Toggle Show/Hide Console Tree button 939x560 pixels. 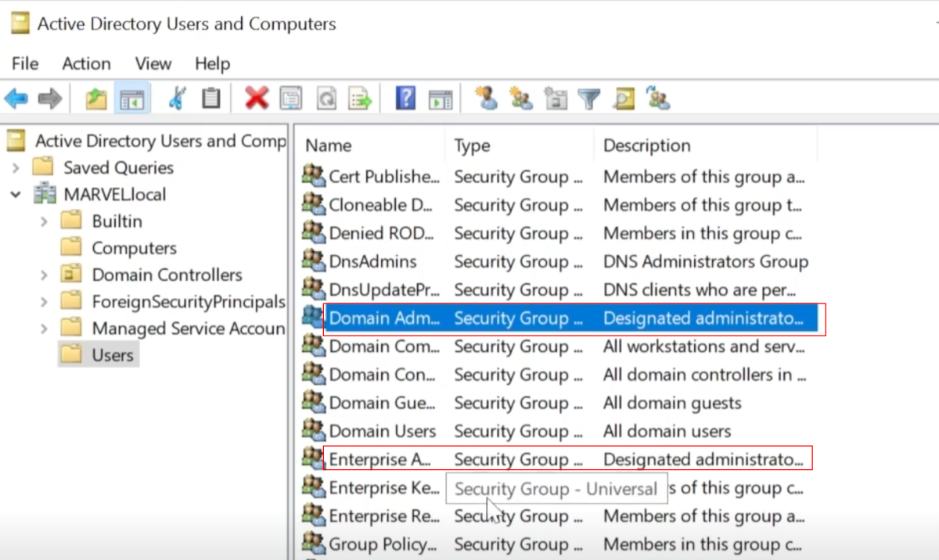point(132,99)
